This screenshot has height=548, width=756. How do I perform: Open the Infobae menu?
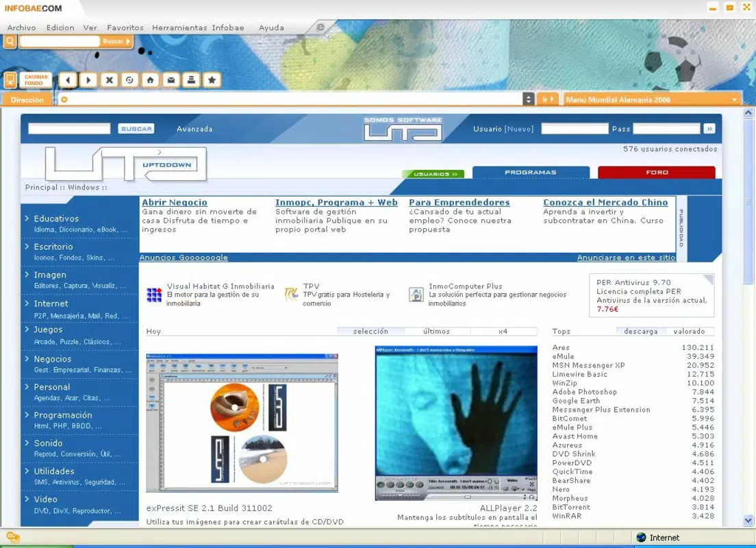click(x=228, y=28)
